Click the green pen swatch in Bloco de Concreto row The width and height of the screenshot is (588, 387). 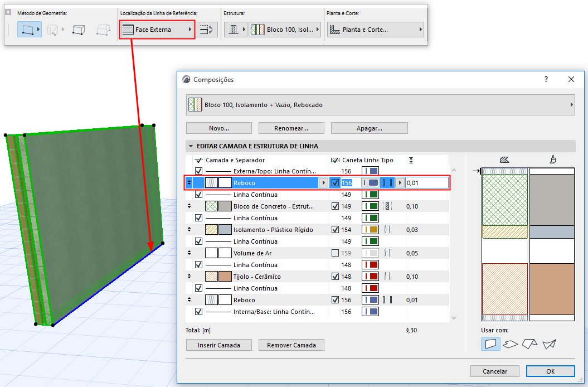click(x=370, y=206)
